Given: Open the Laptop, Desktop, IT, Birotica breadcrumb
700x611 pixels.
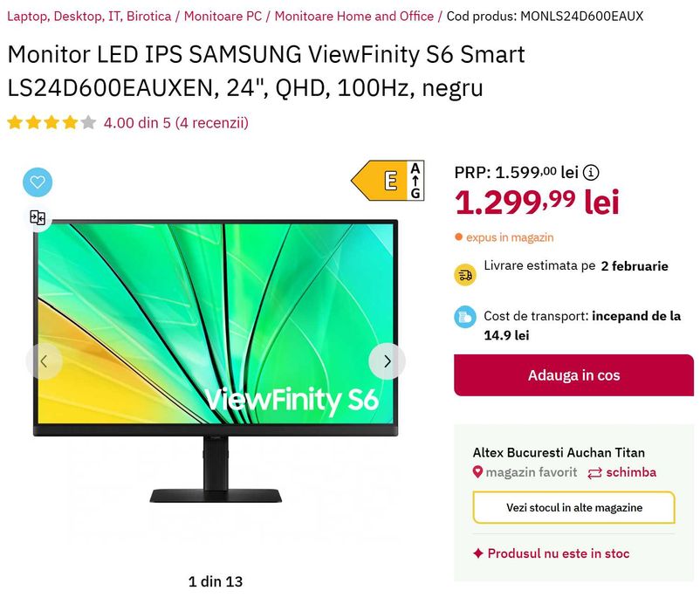Looking at the screenshot, I should (x=89, y=17).
